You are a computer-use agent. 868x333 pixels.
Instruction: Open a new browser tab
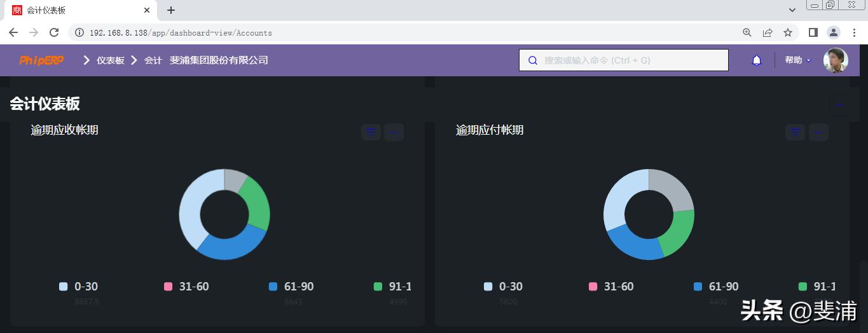coord(171,10)
